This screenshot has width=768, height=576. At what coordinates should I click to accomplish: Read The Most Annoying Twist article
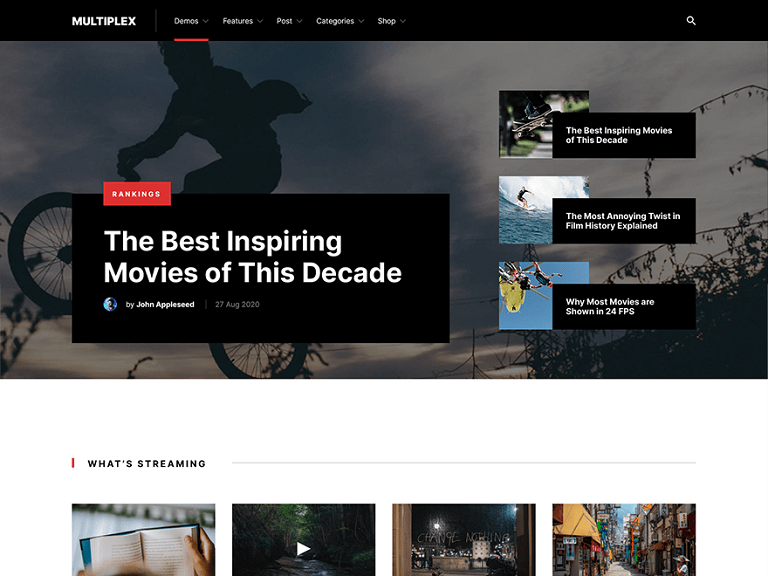(x=622, y=221)
